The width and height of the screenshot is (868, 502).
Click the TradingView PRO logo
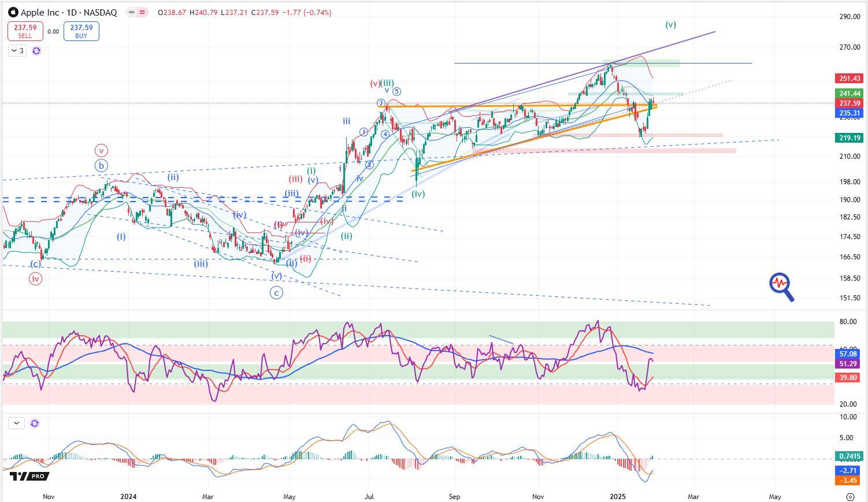click(29, 476)
